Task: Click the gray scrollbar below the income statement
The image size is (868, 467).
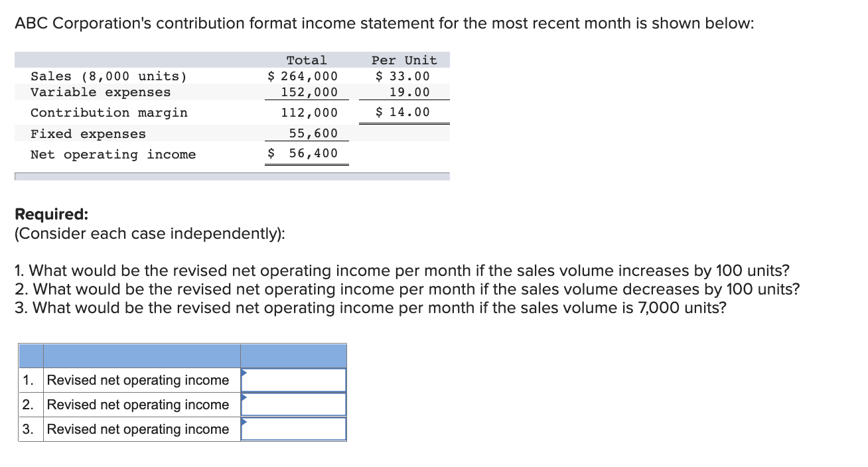Action: [232, 175]
